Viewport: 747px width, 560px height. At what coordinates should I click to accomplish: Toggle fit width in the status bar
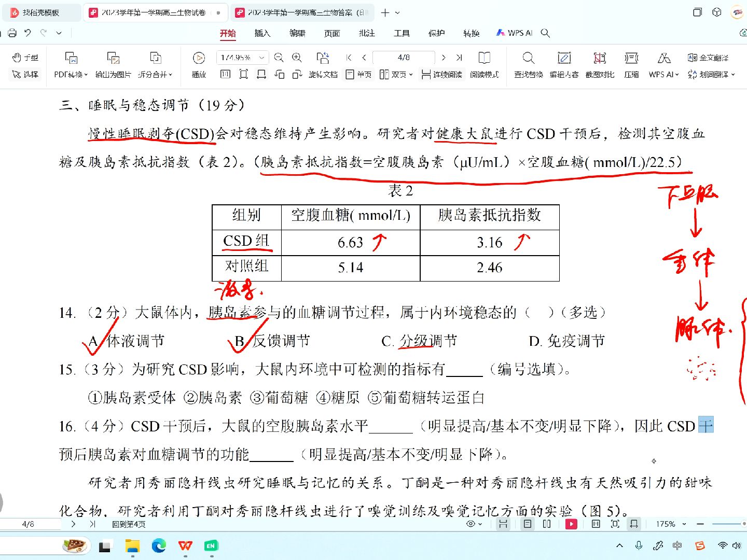634,524
